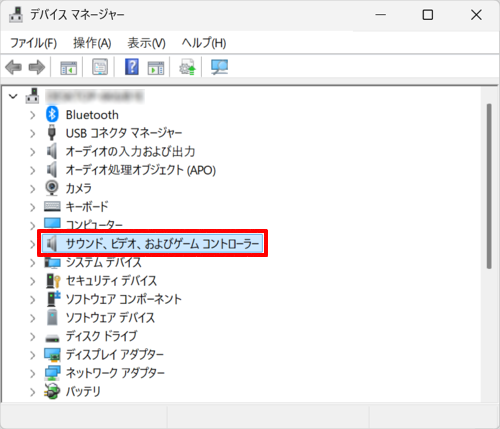
Task: Click the Forward arrow toolbar button
Action: tap(37, 67)
